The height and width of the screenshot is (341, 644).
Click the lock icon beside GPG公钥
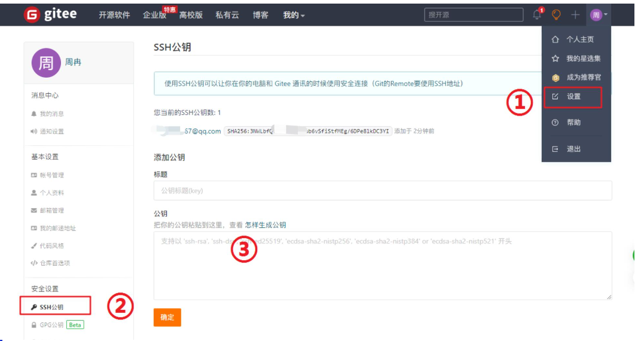tap(34, 325)
